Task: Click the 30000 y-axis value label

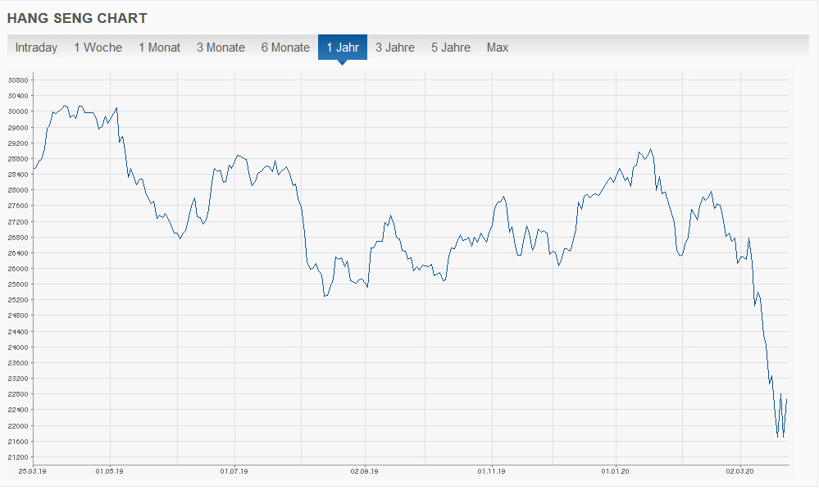Action: point(18,111)
